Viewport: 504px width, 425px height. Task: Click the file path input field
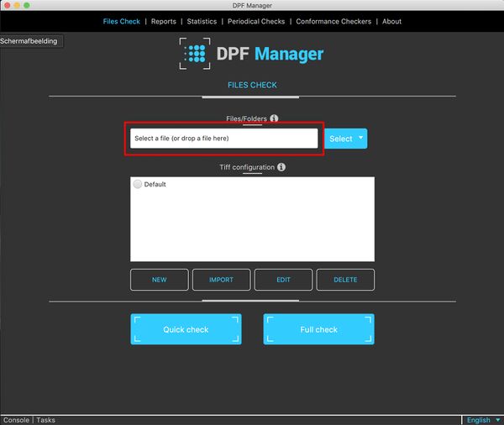[x=223, y=139]
